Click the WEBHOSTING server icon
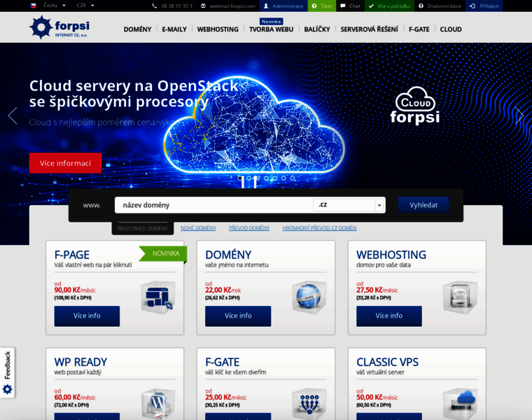The image size is (532, 420). [x=460, y=297]
